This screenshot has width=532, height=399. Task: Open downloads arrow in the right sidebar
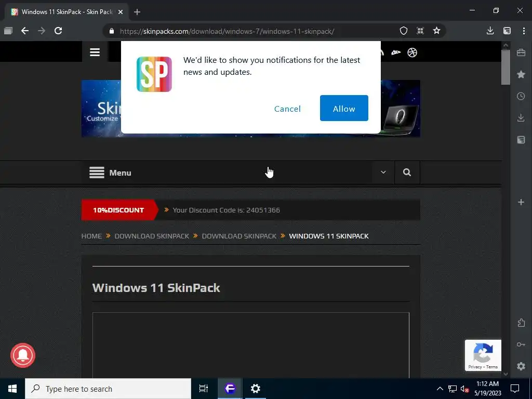[521, 118]
